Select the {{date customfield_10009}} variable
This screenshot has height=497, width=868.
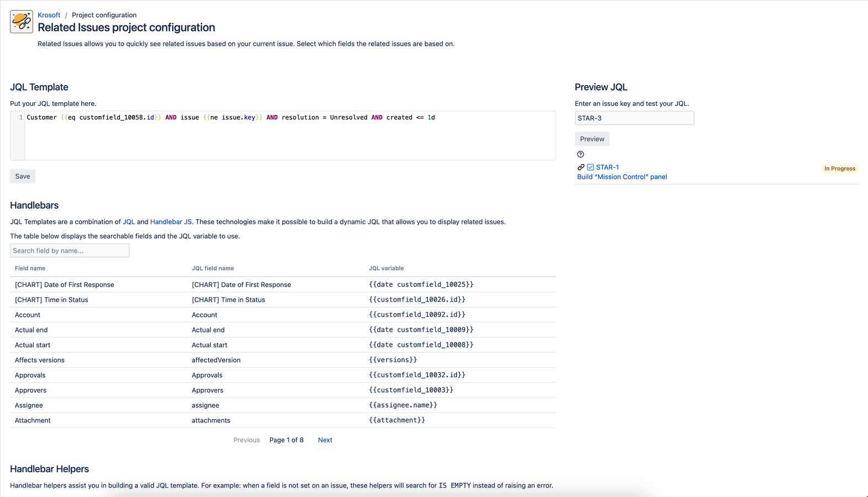(421, 330)
